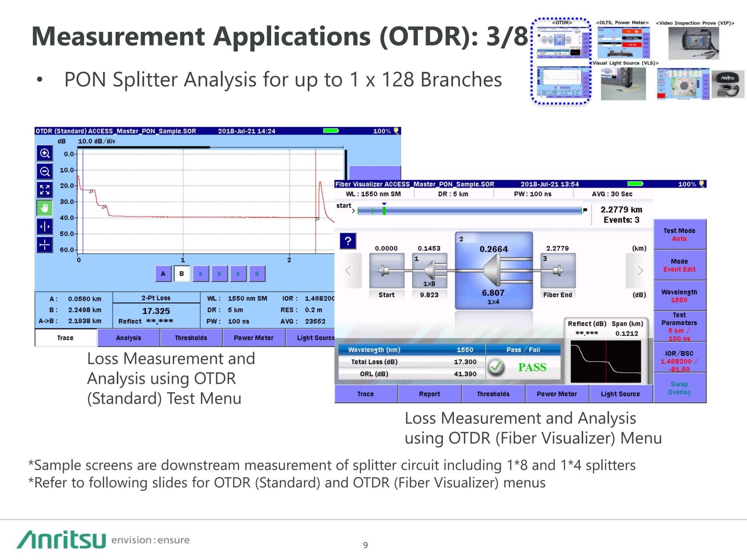747x560 pixels.
Task: Click the horizontal cursor split icon
Action: click(x=45, y=226)
